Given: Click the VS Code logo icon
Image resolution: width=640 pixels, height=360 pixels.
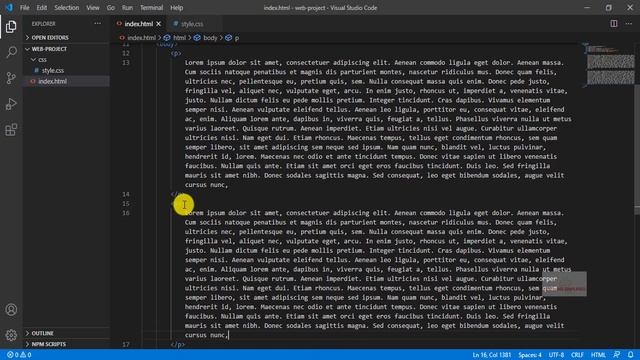Looking at the screenshot, I should pos(9,7).
